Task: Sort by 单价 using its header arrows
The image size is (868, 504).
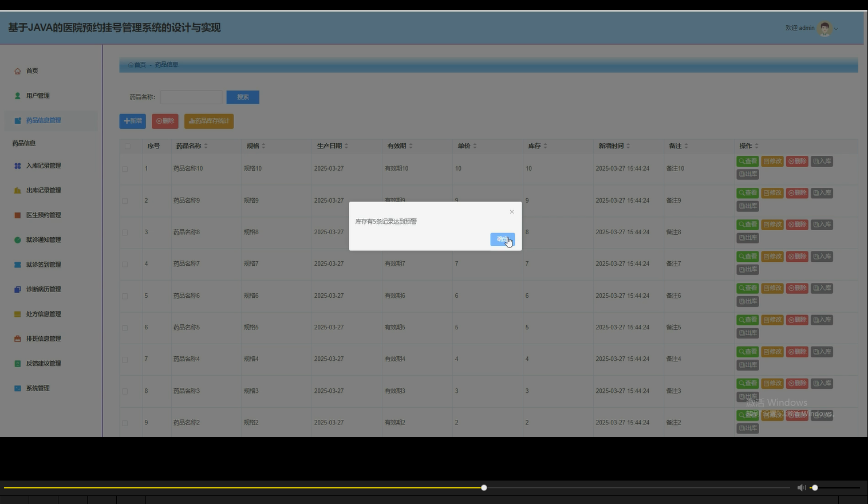Action: [x=475, y=146]
